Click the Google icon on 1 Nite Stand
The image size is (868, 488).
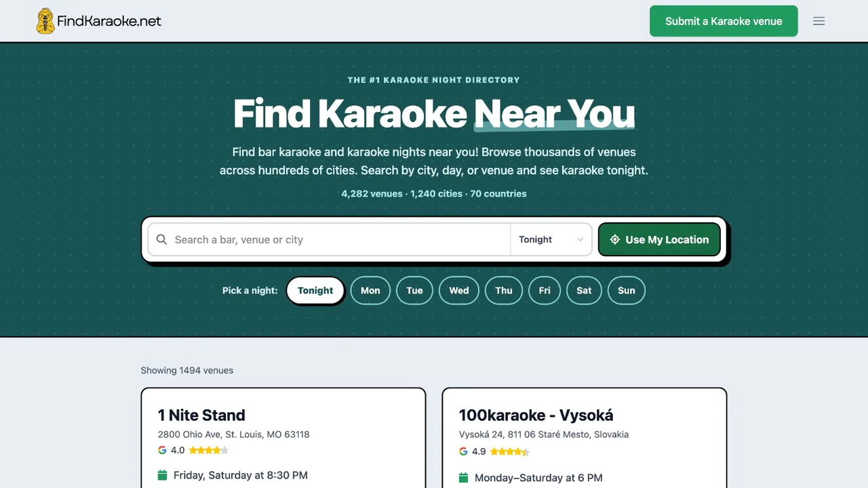coord(162,450)
